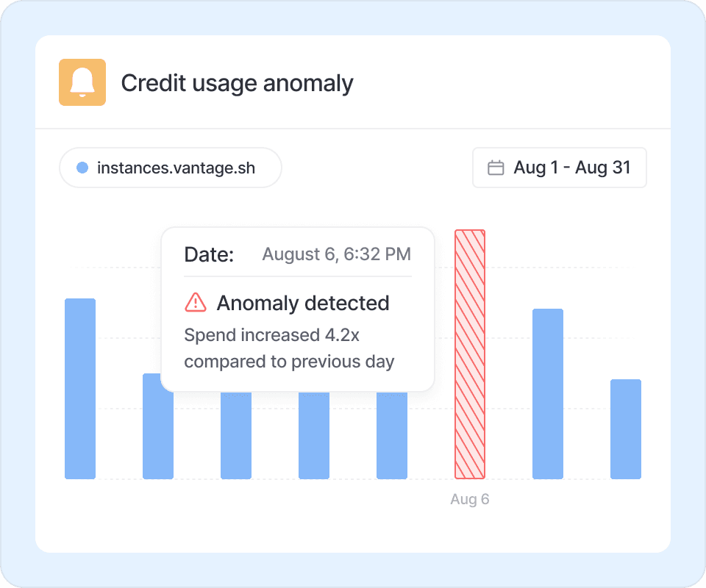Click the blue dot beside instances.vantage.sh
This screenshot has width=706, height=588.
82,168
